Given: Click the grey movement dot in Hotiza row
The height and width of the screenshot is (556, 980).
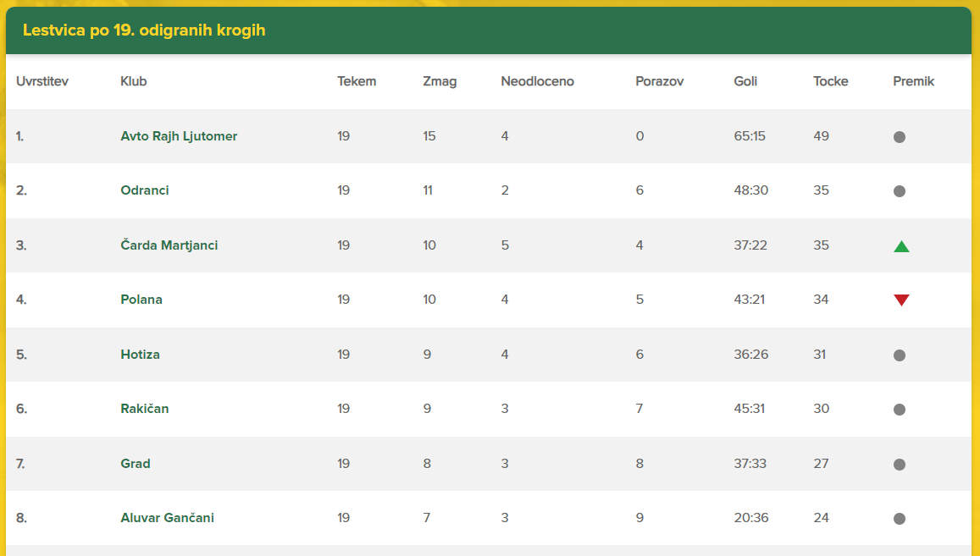Looking at the screenshot, I should [x=900, y=355].
